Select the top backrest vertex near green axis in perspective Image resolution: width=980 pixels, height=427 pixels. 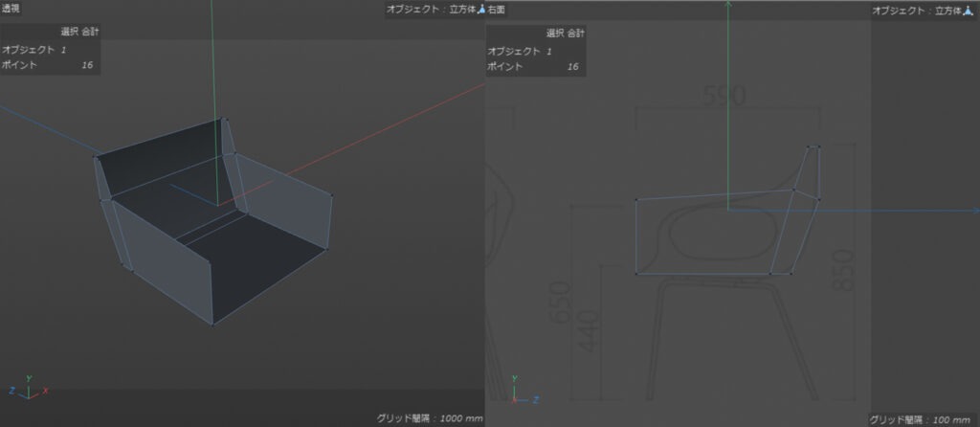click(220, 118)
